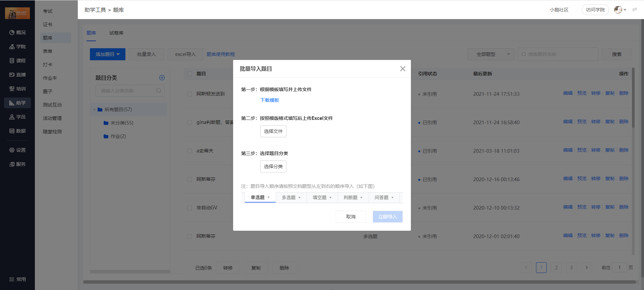Select the 直播 live-stream icon
644x290 pixels.
click(x=12, y=75)
